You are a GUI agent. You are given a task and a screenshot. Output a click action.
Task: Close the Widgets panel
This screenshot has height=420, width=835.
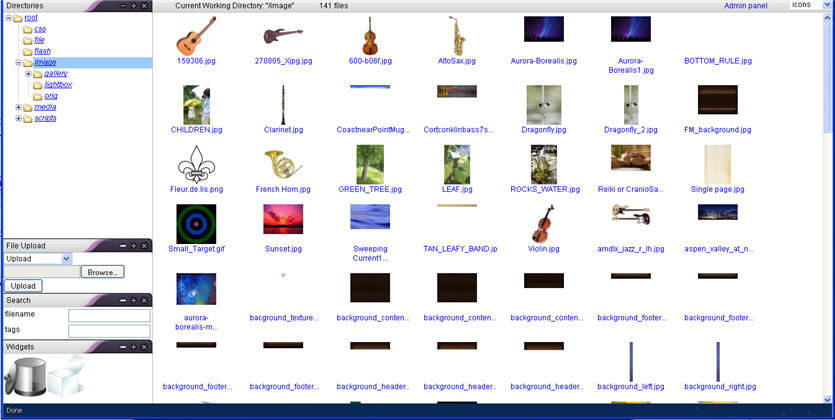144,346
